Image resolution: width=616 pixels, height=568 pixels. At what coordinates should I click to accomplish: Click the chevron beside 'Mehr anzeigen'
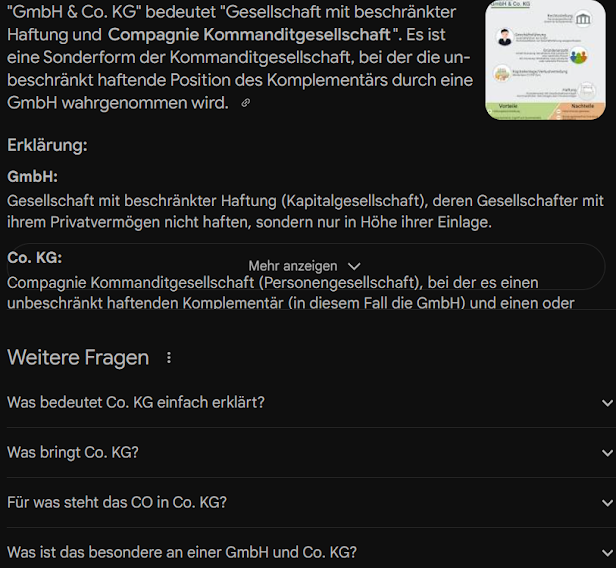click(x=354, y=267)
